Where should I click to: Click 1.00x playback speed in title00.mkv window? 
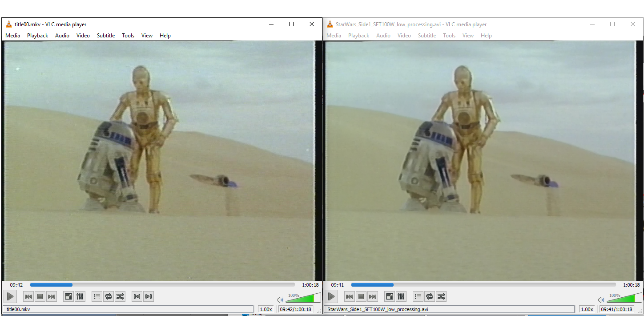tap(266, 309)
